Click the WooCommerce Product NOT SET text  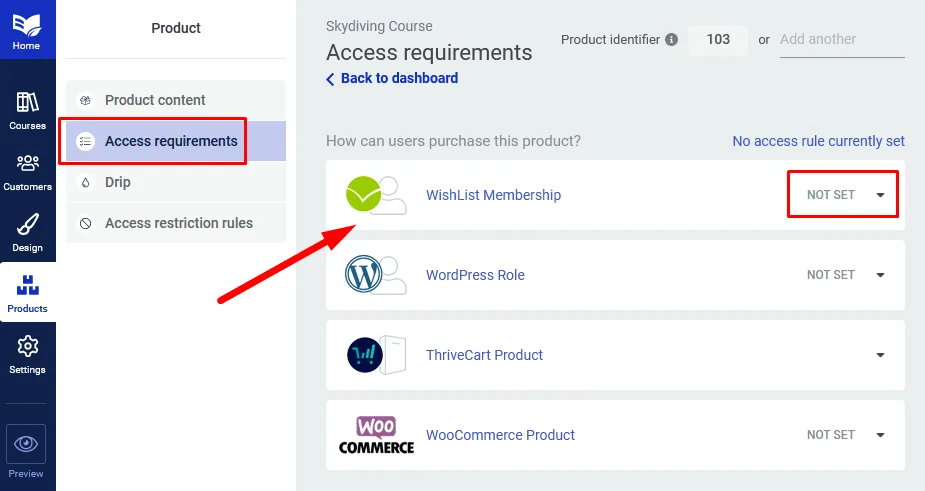[831, 435]
